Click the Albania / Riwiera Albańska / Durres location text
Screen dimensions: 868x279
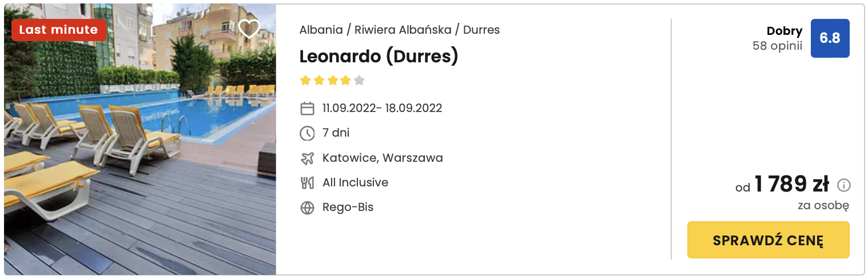(x=399, y=30)
